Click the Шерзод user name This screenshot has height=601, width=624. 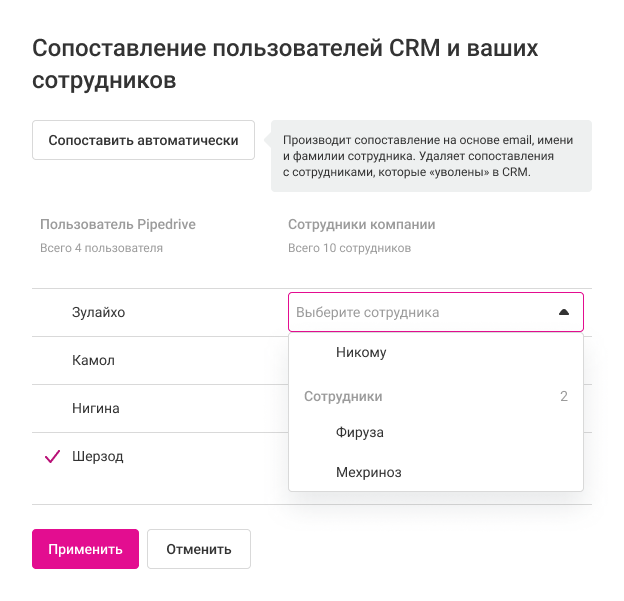[98, 456]
